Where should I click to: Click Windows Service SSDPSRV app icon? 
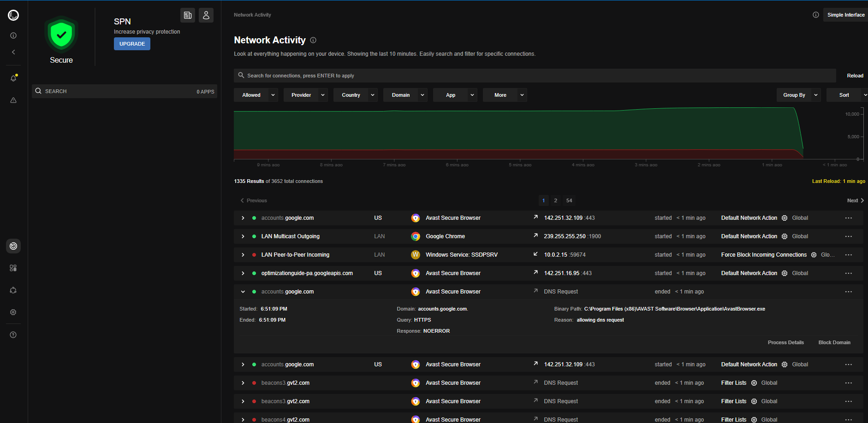[416, 255]
